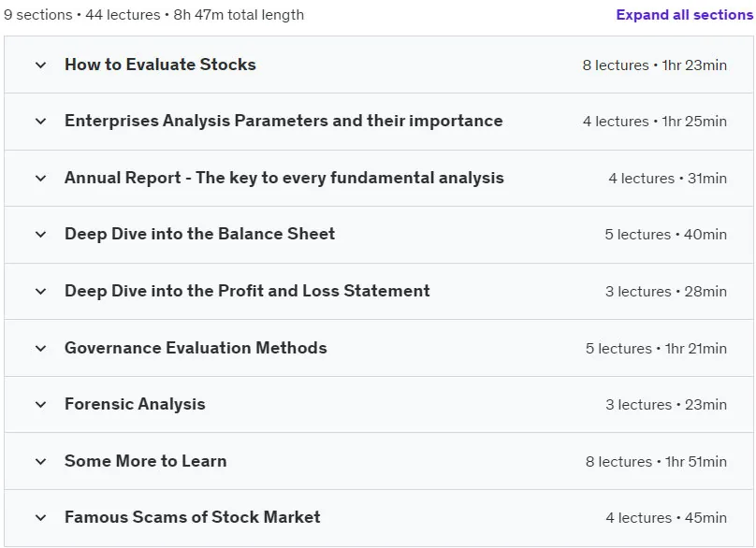This screenshot has height=548, width=756.
Task: Expand Governance Evaluation Methods chevron
Action: 41,349
